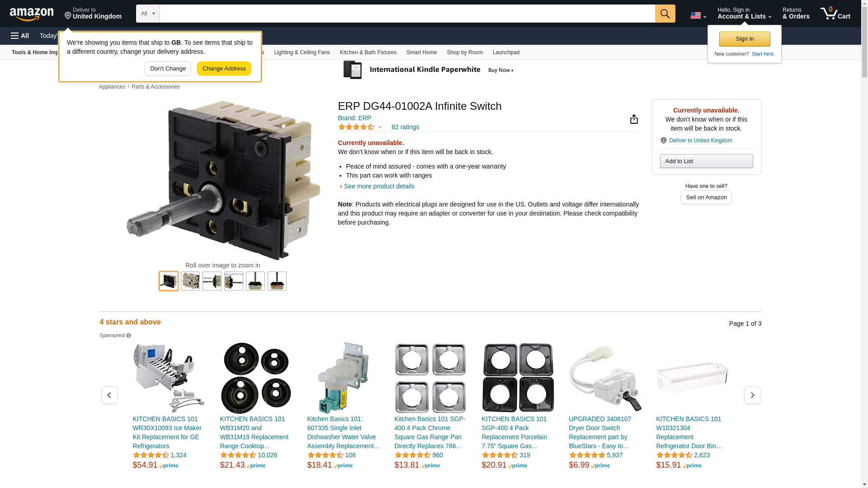
Task: Open the All hamburger menu
Action: 20,36
